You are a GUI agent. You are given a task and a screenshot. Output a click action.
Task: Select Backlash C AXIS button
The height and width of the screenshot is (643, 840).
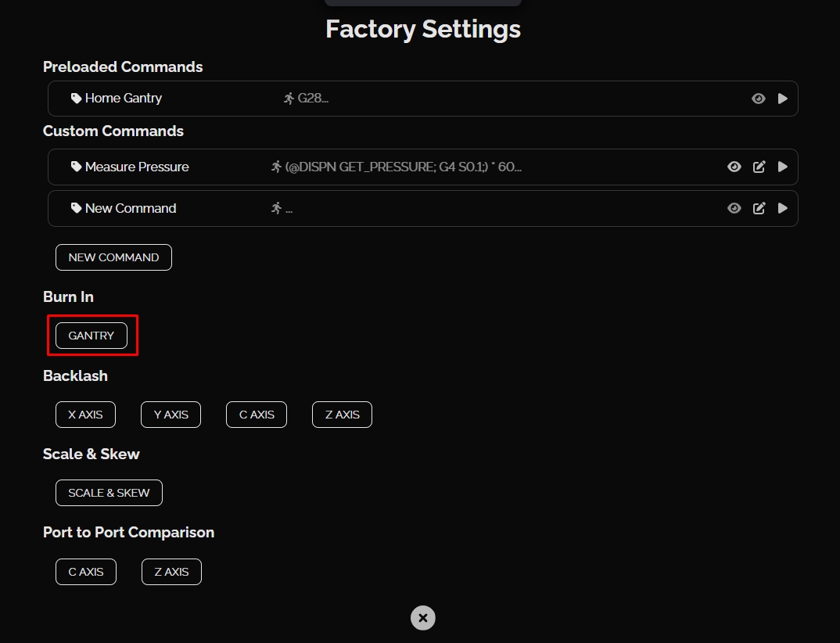(x=257, y=415)
